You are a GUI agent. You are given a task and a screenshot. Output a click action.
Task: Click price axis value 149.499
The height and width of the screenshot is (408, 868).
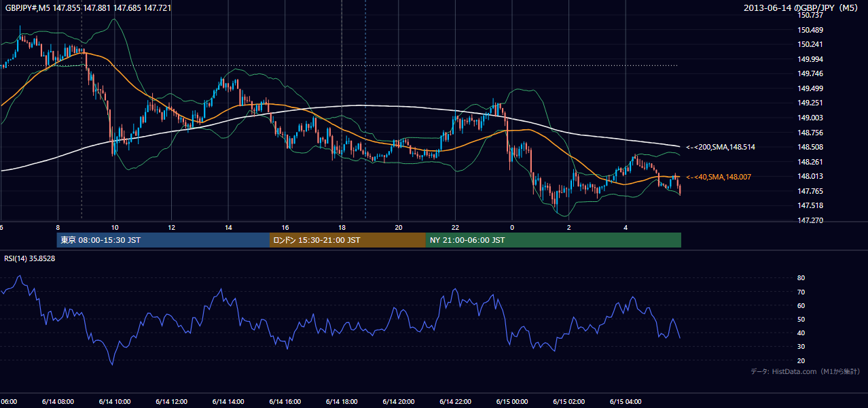click(x=810, y=88)
